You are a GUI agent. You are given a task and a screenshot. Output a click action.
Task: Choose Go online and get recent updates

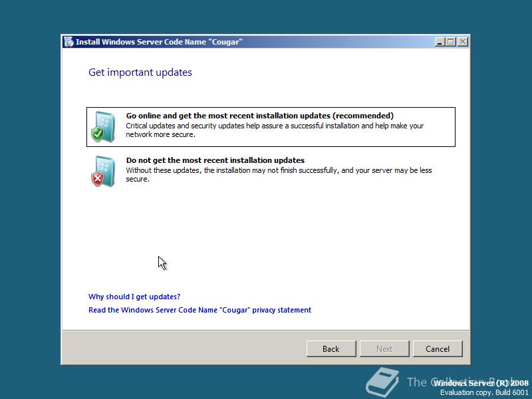271,127
